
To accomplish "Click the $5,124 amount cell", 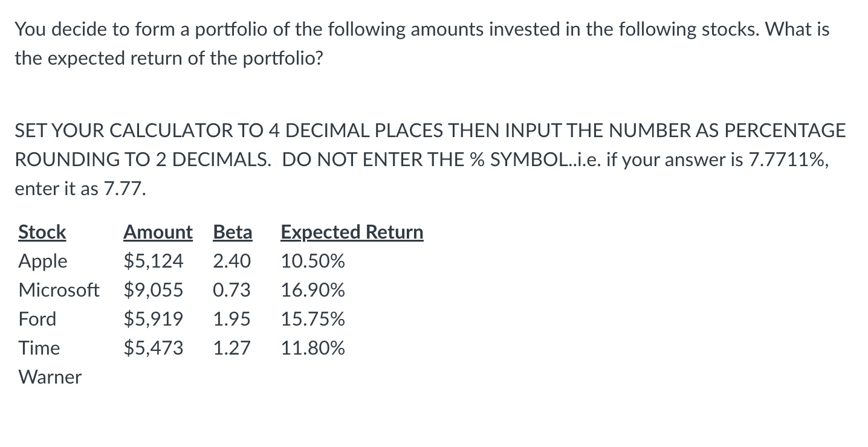I will (153, 262).
